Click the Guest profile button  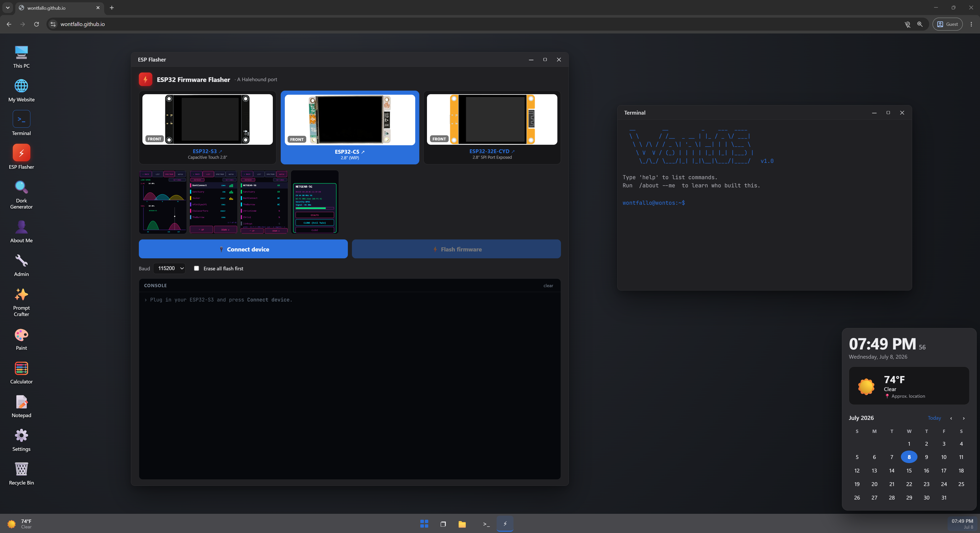coord(947,24)
